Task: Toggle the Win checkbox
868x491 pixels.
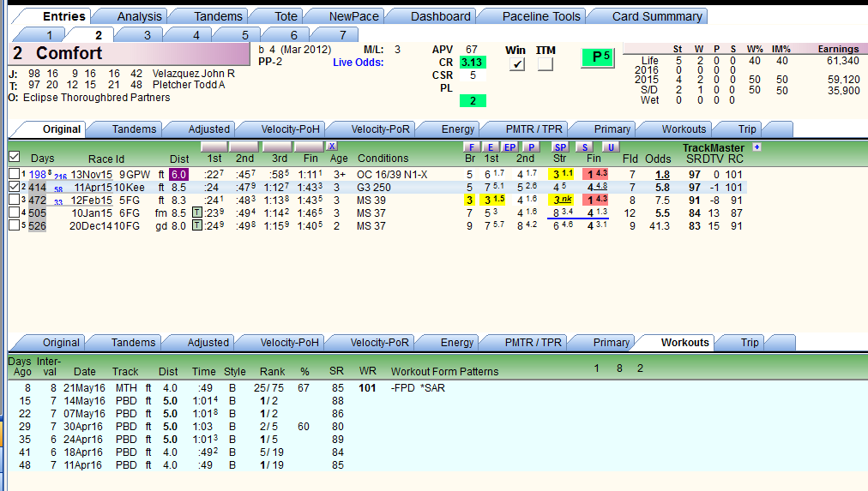Action: click(x=517, y=64)
